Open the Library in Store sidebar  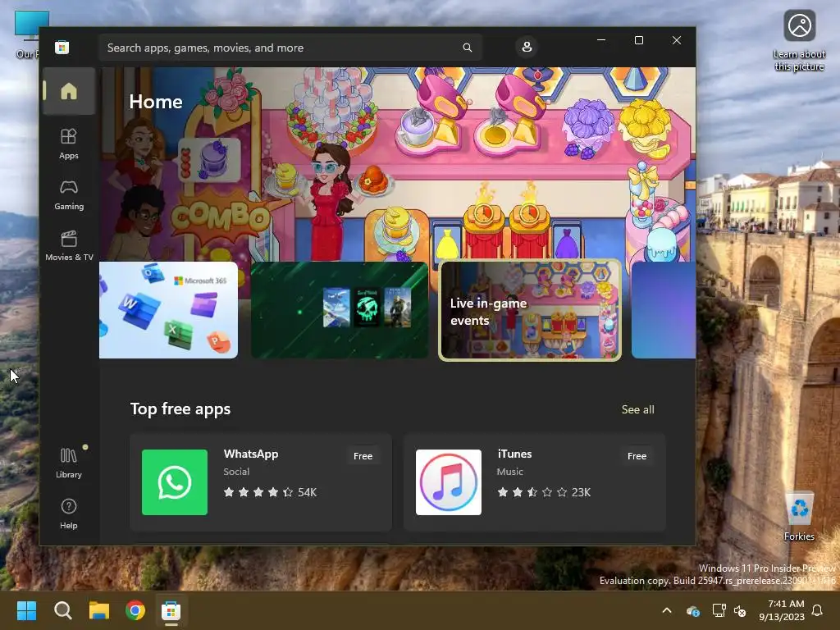tap(69, 463)
